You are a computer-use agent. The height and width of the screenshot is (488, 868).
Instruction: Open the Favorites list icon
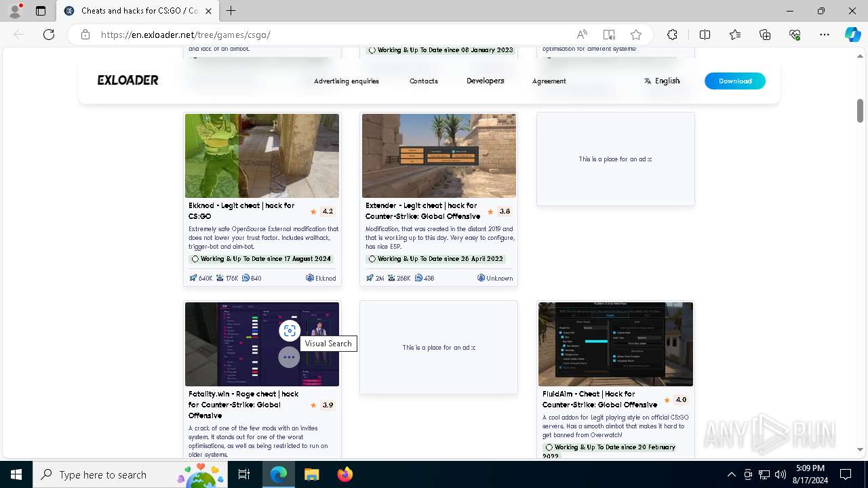point(735,35)
